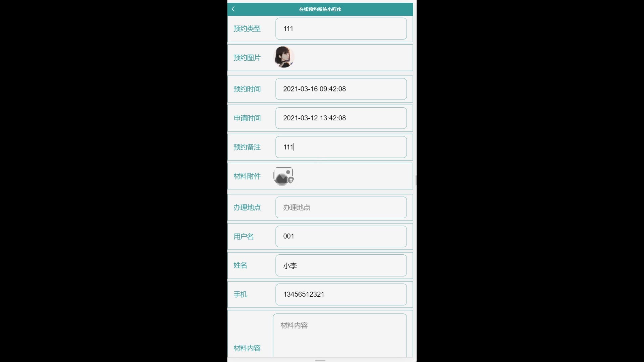Viewport: 644px width, 362px height.
Task: Click inside the 材料内容 text area
Action: (340, 336)
